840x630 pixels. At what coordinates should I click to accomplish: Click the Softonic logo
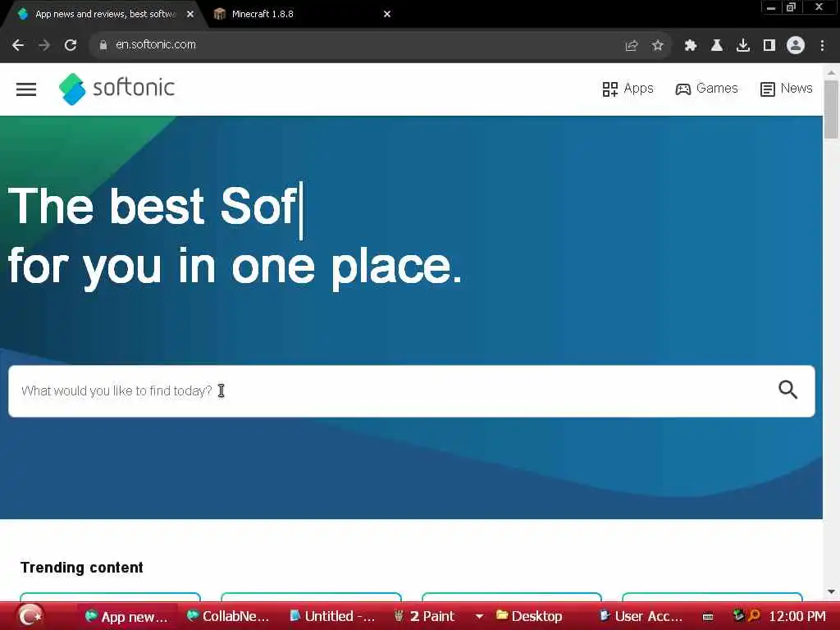pyautogui.click(x=116, y=89)
